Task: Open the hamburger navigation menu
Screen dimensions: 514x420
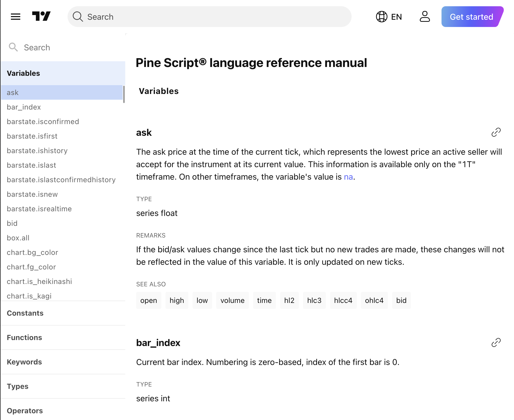Action: 15,17
